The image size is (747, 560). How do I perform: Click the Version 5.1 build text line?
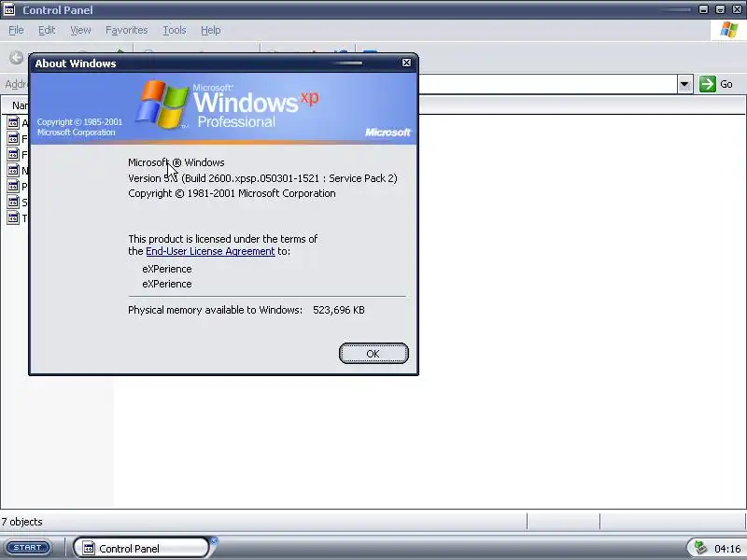click(x=262, y=178)
